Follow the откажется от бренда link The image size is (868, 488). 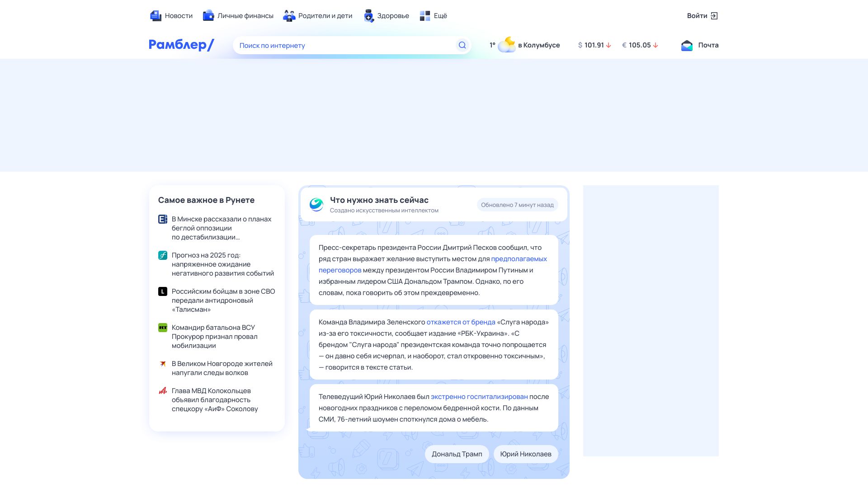461,322
